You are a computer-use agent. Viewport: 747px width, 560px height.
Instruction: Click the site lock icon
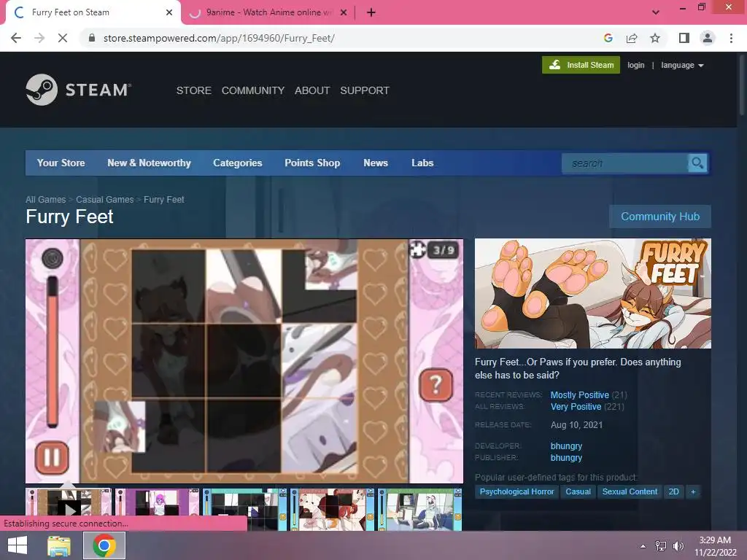tap(92, 38)
